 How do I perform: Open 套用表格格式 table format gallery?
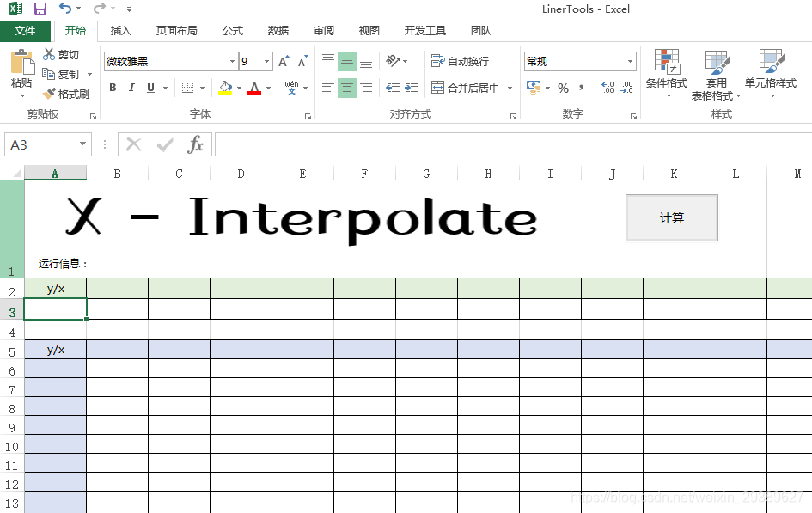(x=717, y=75)
